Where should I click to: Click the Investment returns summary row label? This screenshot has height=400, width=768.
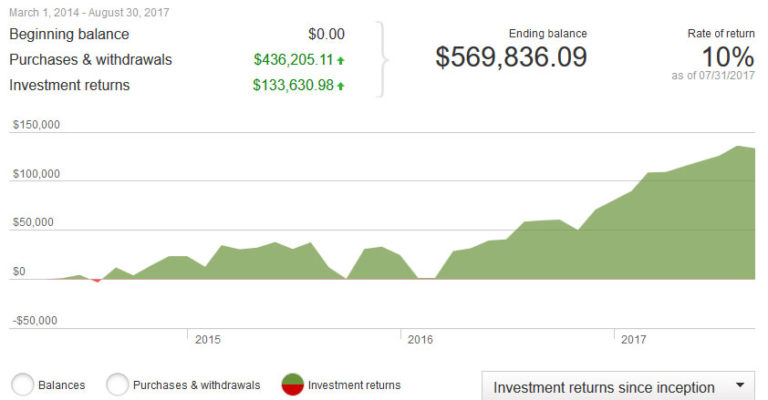click(69, 86)
